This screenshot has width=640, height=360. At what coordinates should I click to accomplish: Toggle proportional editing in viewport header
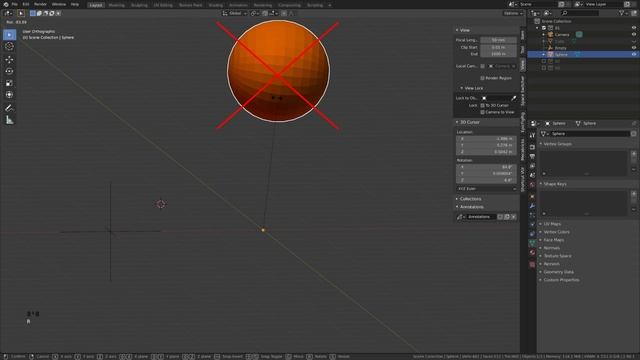tap(284, 13)
